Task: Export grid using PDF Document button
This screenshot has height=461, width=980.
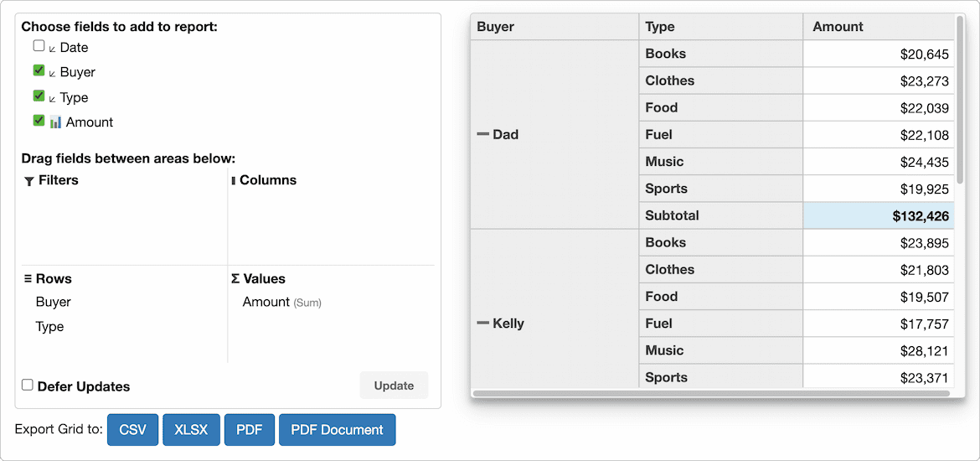Action: (338, 430)
